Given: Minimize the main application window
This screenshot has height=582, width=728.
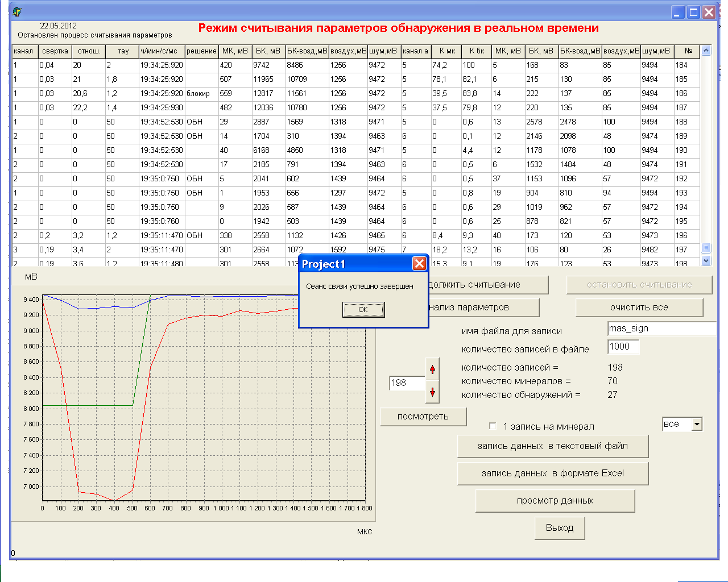Looking at the screenshot, I should click(x=677, y=13).
